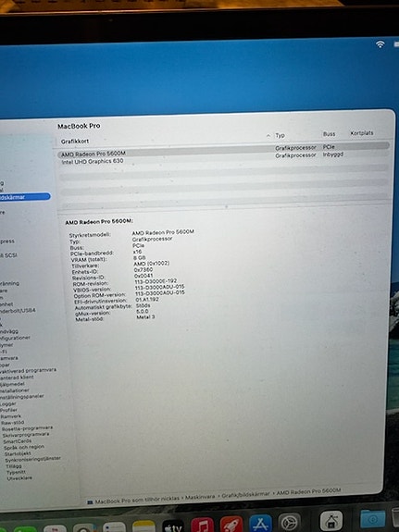Select AMD Radeon Pro 5600M row

click(223, 150)
